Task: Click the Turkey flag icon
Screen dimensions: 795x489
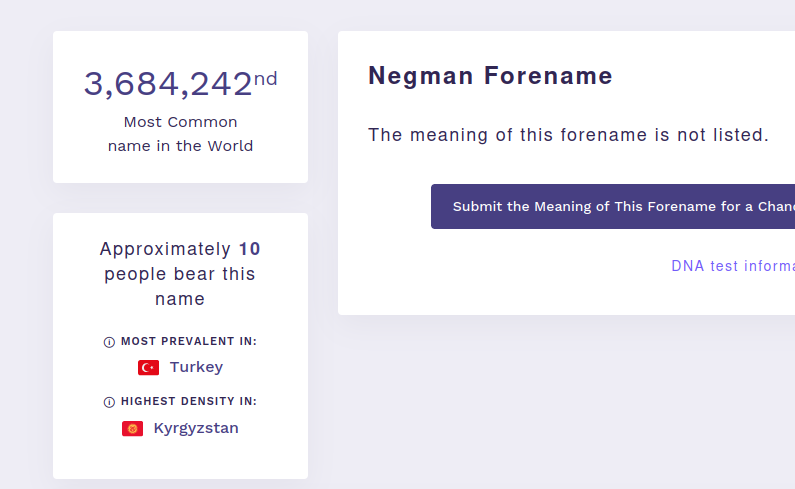Action: coord(148,368)
